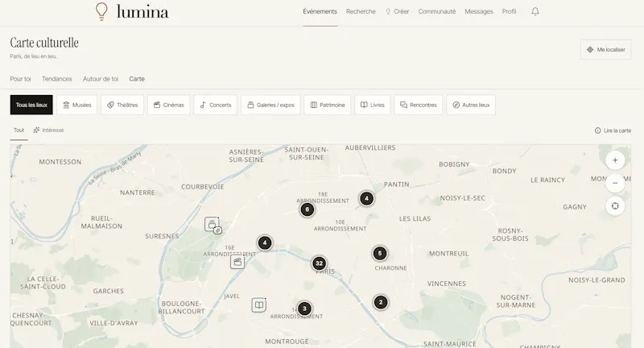Filter by Galeries / expos
This screenshot has width=644, height=348.
tap(270, 105)
